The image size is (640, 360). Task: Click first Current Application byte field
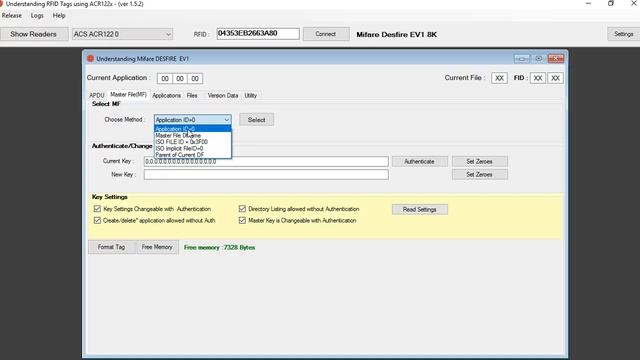click(x=165, y=78)
